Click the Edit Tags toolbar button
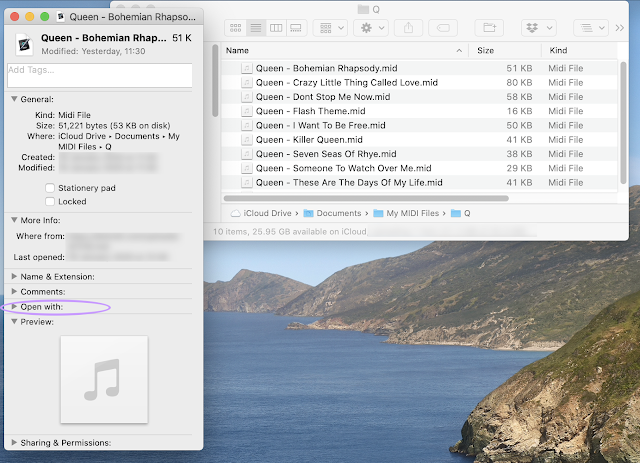Image resolution: width=640 pixels, height=463 pixels. [443, 28]
